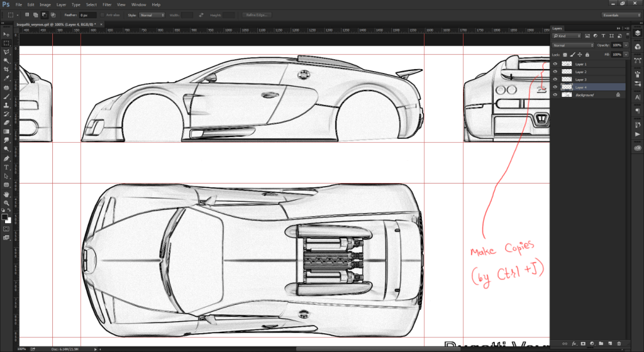
Task: Lock all layer attributes
Action: [587, 55]
